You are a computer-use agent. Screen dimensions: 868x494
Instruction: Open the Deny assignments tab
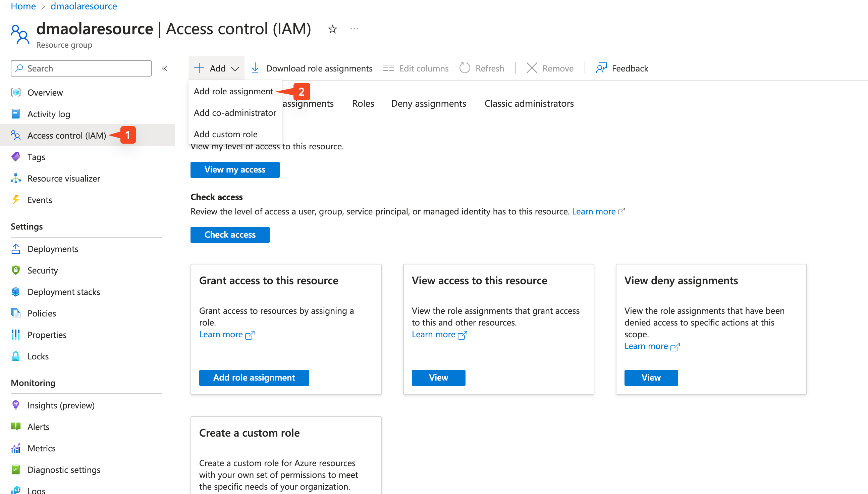(428, 103)
